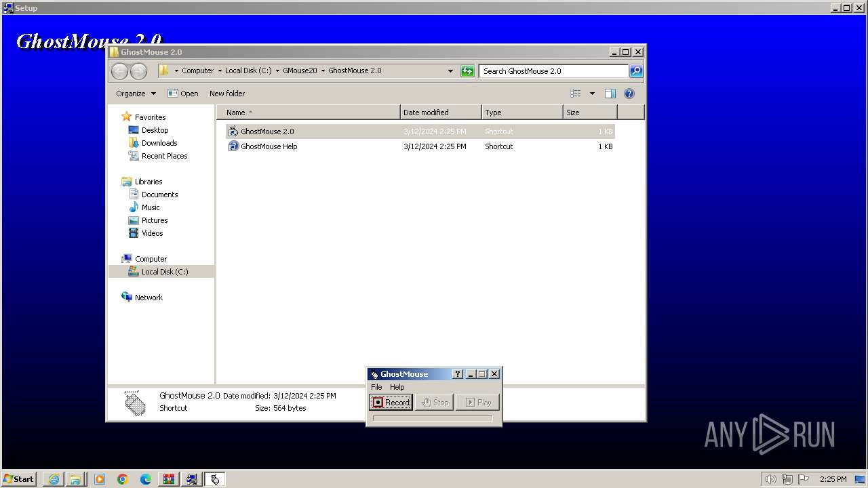Click the disabled Stop button in GhostMouse
868x488 pixels.
434,402
